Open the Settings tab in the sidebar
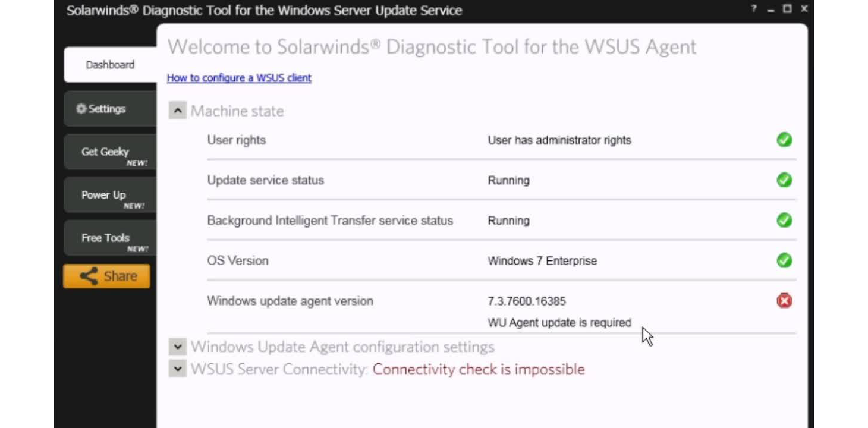The width and height of the screenshot is (868, 428). tap(108, 109)
